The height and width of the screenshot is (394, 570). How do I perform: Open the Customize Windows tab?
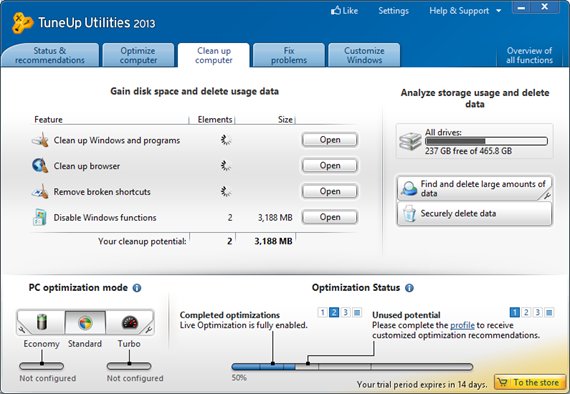(x=364, y=55)
